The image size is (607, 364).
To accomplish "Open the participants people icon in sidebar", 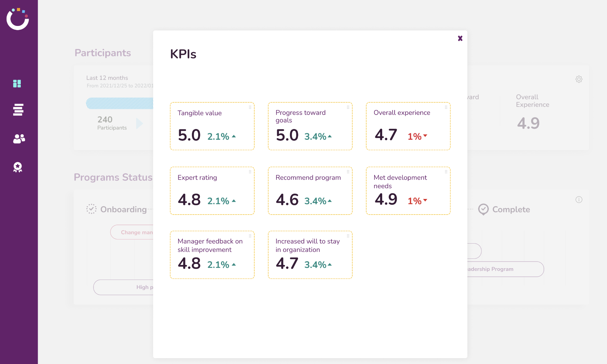I will coord(19,139).
